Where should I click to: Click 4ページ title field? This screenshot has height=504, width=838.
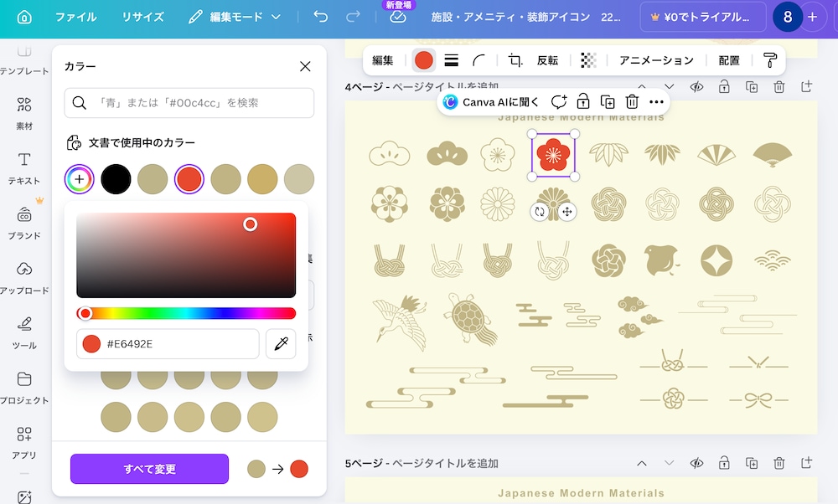click(x=445, y=86)
